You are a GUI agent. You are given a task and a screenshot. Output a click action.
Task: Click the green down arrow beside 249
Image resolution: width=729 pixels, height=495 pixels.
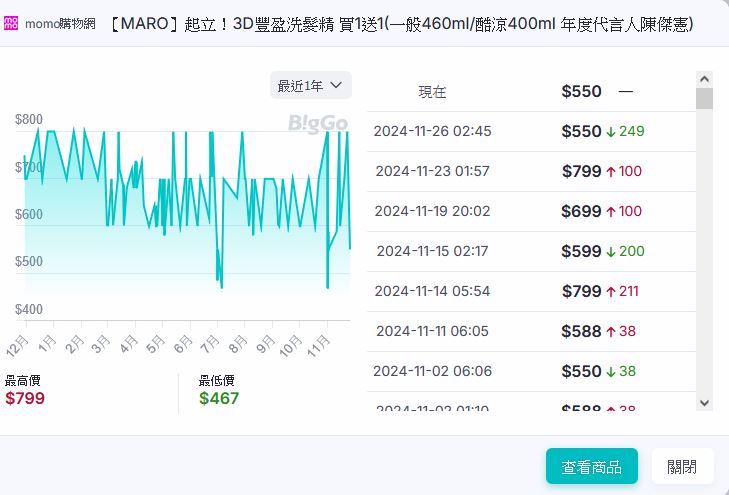pyautogui.click(x=611, y=132)
